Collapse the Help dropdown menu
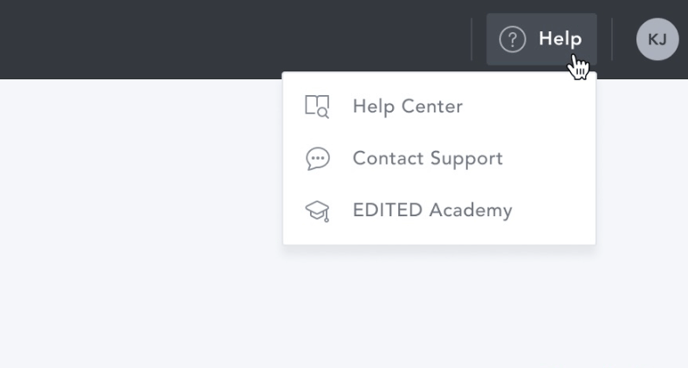 [541, 39]
